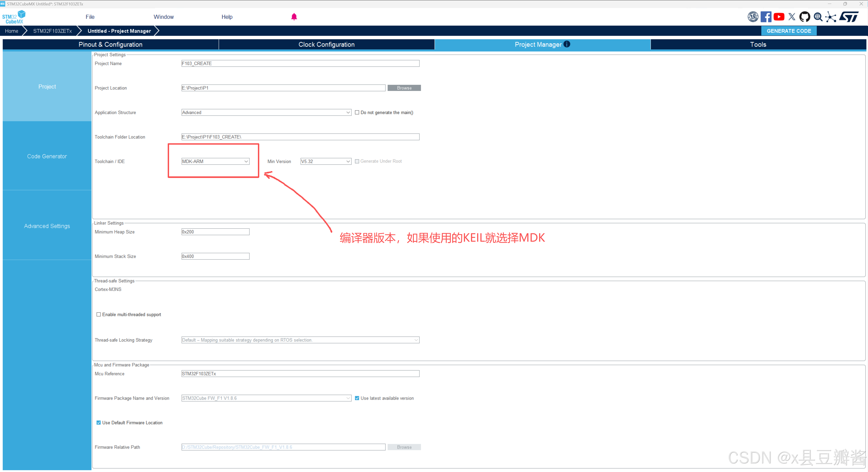The image size is (868, 472).
Task: Click the Project Manager info icon
Action: tap(567, 44)
